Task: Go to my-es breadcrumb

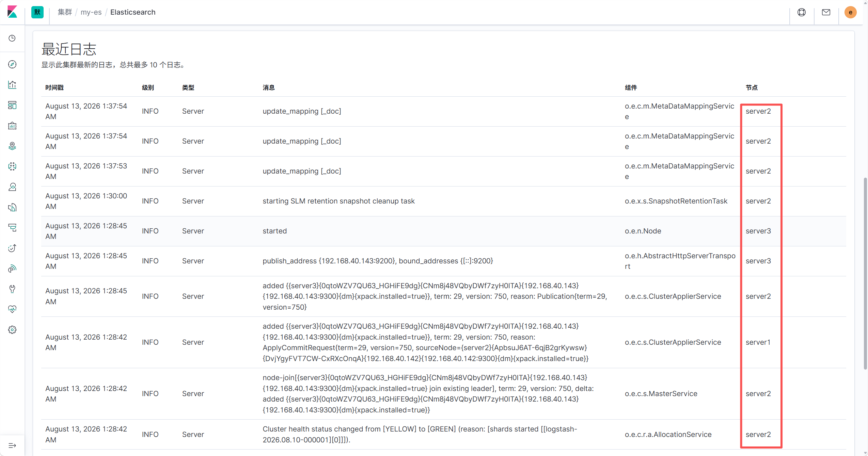Action: tap(91, 12)
